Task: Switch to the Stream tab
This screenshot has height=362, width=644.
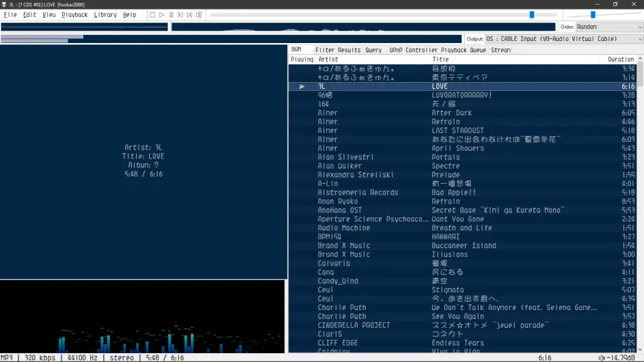Action: point(500,50)
